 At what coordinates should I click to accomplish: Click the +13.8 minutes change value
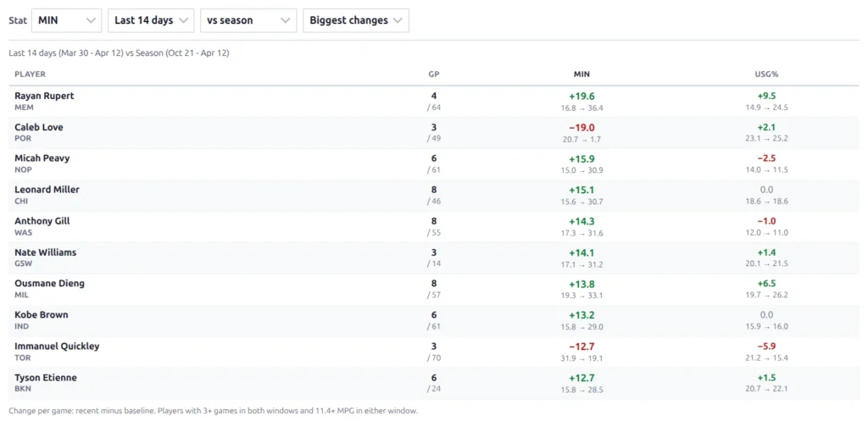pyautogui.click(x=581, y=284)
